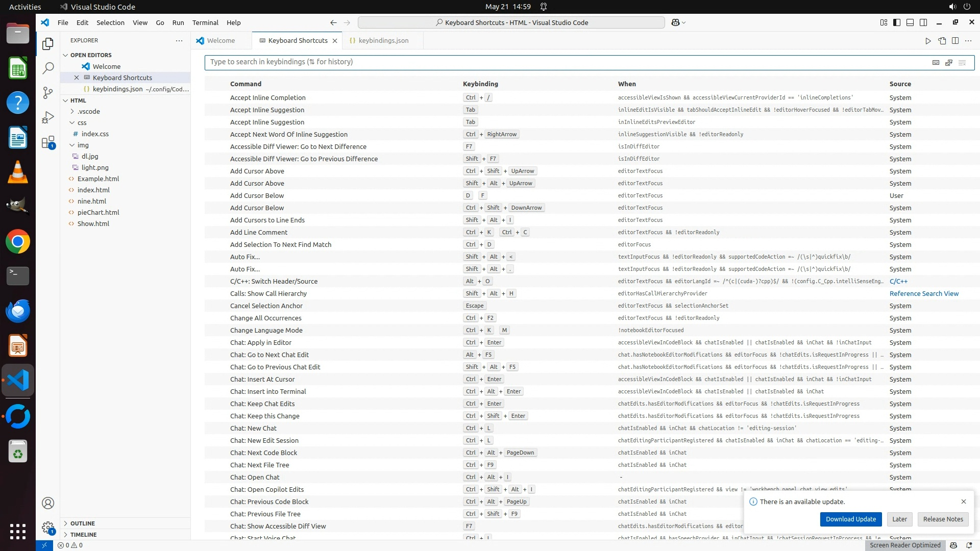Image resolution: width=980 pixels, height=551 pixels.
Task: Expand the .vscode folder
Action: click(89, 111)
